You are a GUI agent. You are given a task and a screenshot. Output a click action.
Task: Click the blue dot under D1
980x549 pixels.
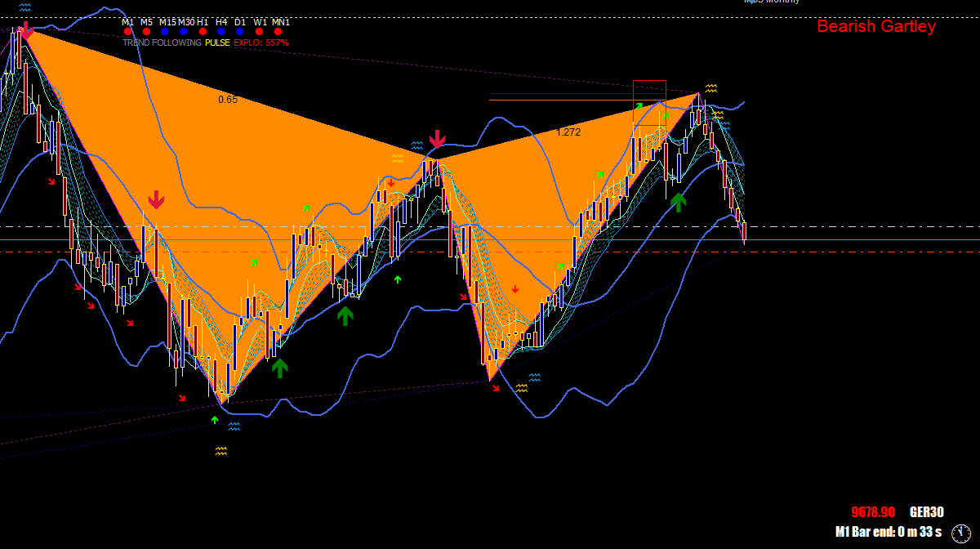point(240,31)
